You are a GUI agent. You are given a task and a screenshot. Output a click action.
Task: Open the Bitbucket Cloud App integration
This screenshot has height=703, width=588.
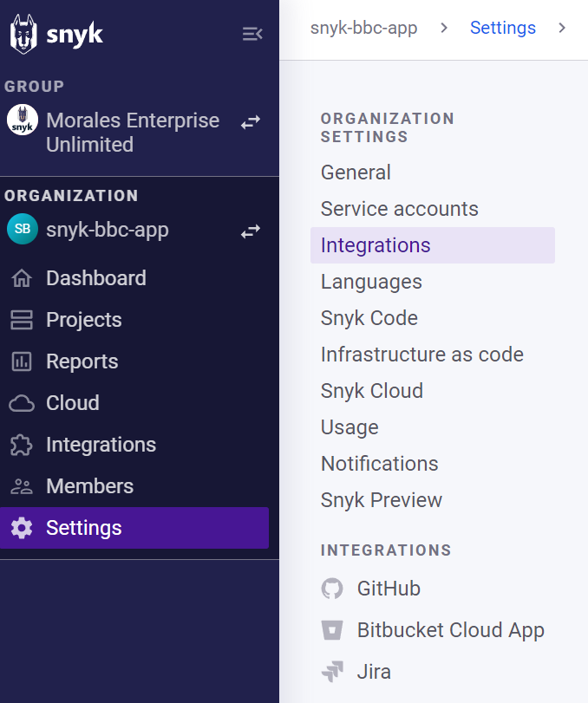coord(451,630)
